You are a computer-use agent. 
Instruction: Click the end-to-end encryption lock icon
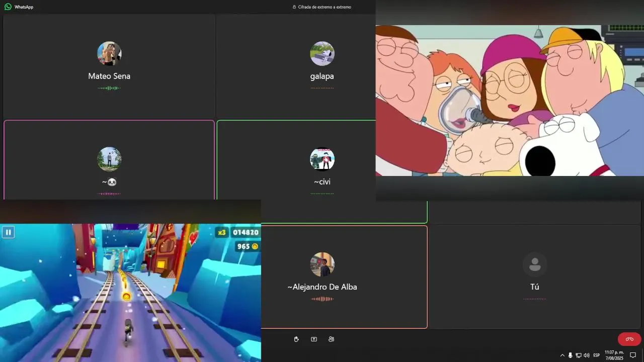(294, 7)
